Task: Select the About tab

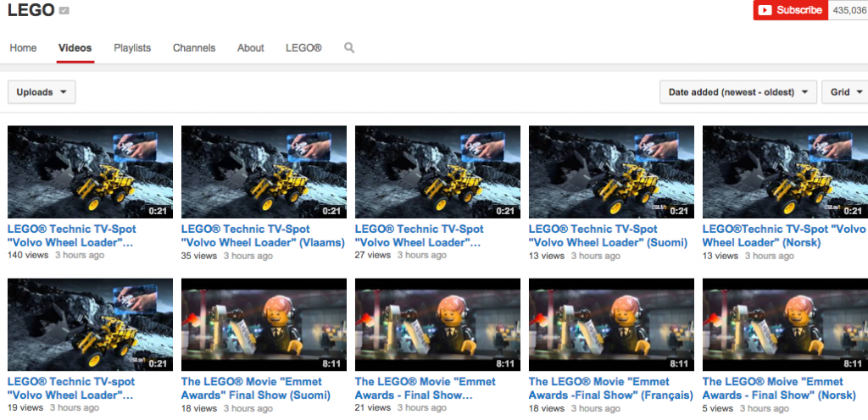Action: click(250, 48)
